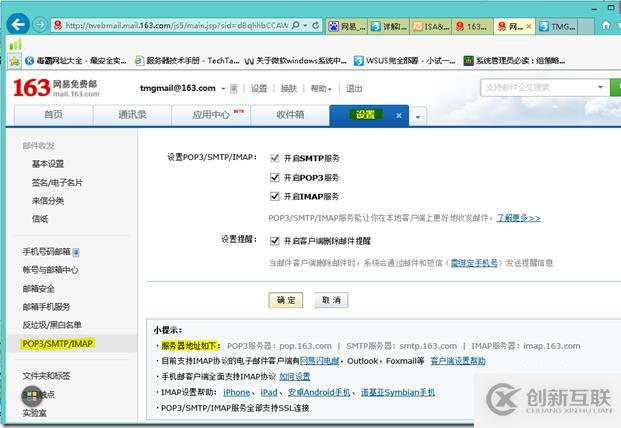The image size is (621, 428).
Task: Select 来信分类 in the sidebar
Action: coord(48,201)
